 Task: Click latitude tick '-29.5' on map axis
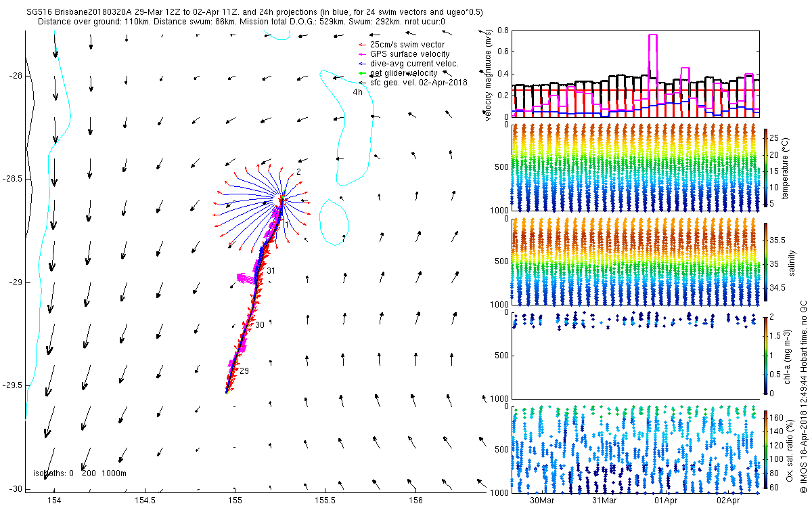[14, 385]
